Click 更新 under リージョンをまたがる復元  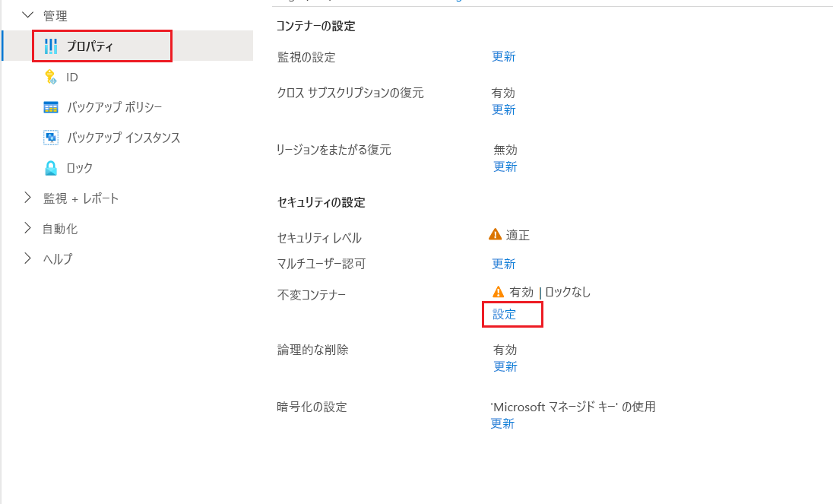tap(505, 166)
